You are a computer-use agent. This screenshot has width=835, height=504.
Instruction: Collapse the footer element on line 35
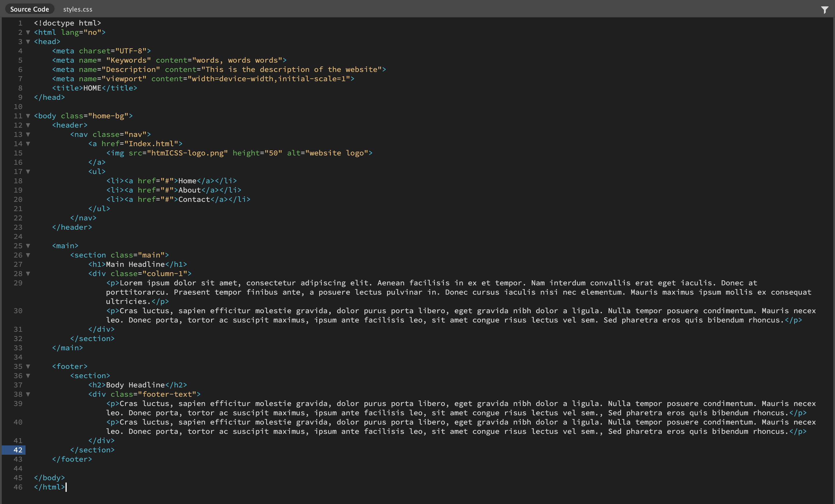click(x=28, y=367)
